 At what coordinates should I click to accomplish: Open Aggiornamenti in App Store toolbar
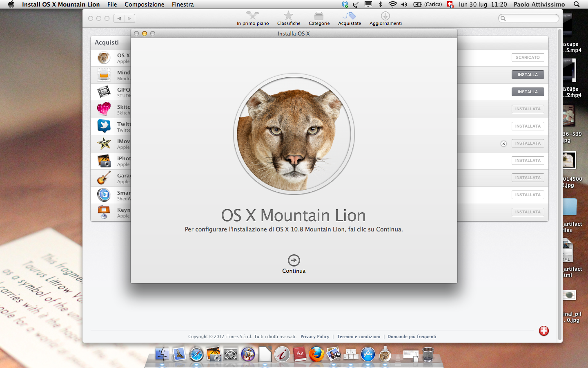tap(385, 18)
